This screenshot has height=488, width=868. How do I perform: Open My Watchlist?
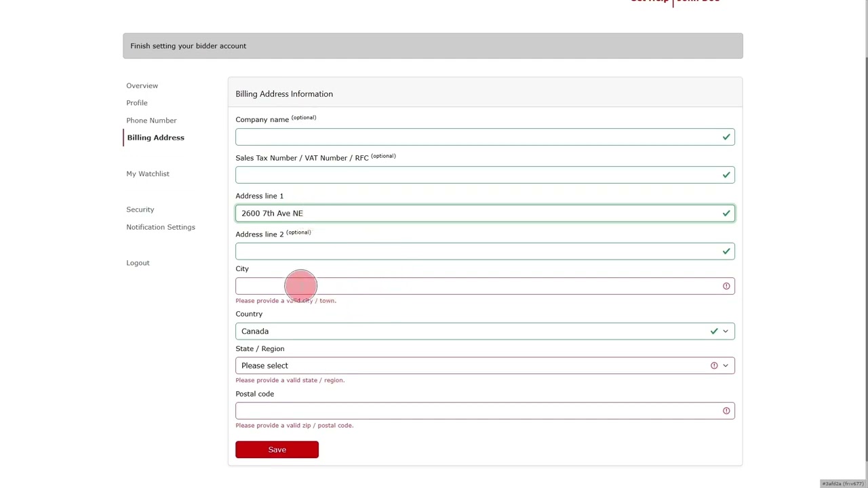(148, 174)
